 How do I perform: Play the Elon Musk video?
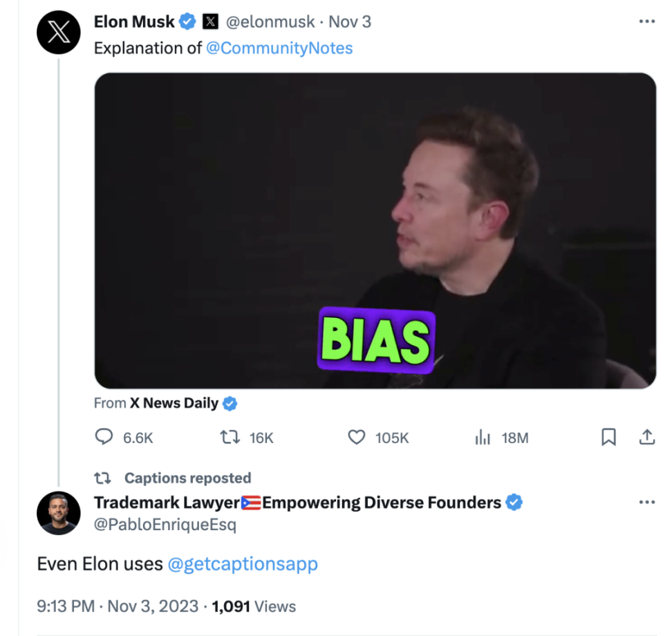(x=375, y=230)
